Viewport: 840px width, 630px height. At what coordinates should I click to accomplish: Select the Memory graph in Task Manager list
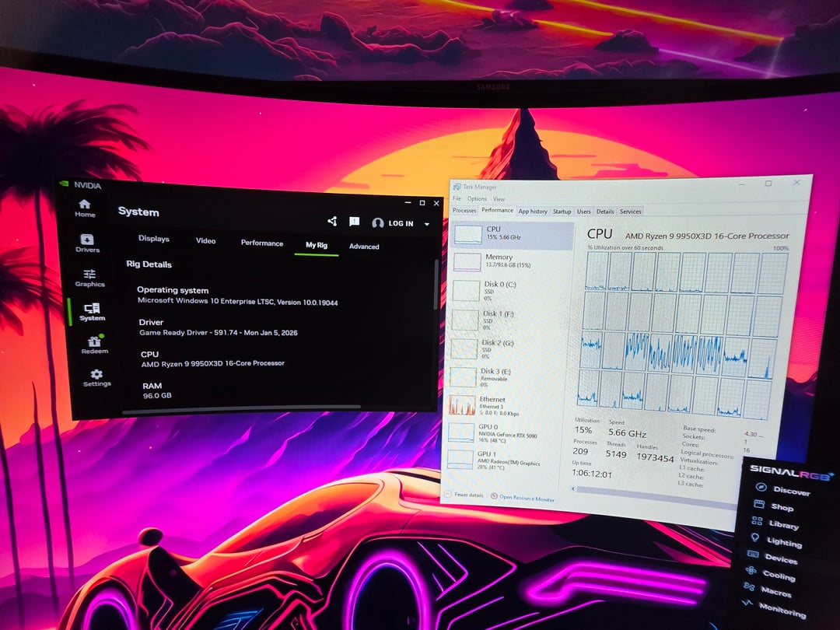tap(498, 261)
